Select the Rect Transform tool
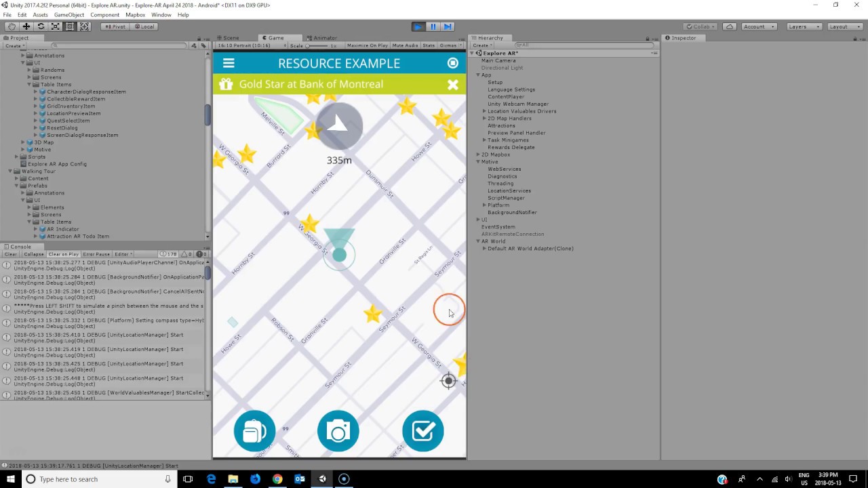868x488 pixels. [71, 26]
